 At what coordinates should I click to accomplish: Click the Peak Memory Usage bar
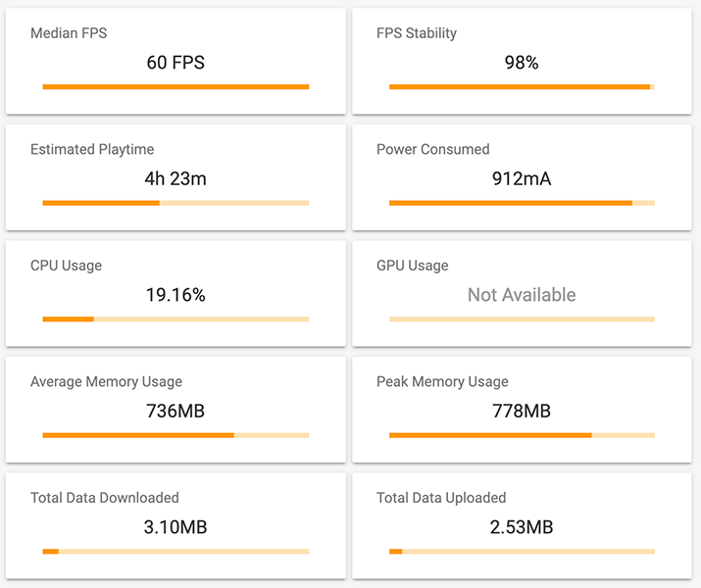[x=522, y=435]
